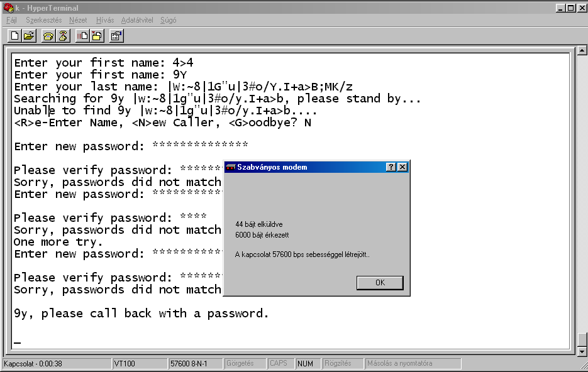Open the Adatátvitel menu
This screenshot has width=588, height=372.
click(x=137, y=20)
